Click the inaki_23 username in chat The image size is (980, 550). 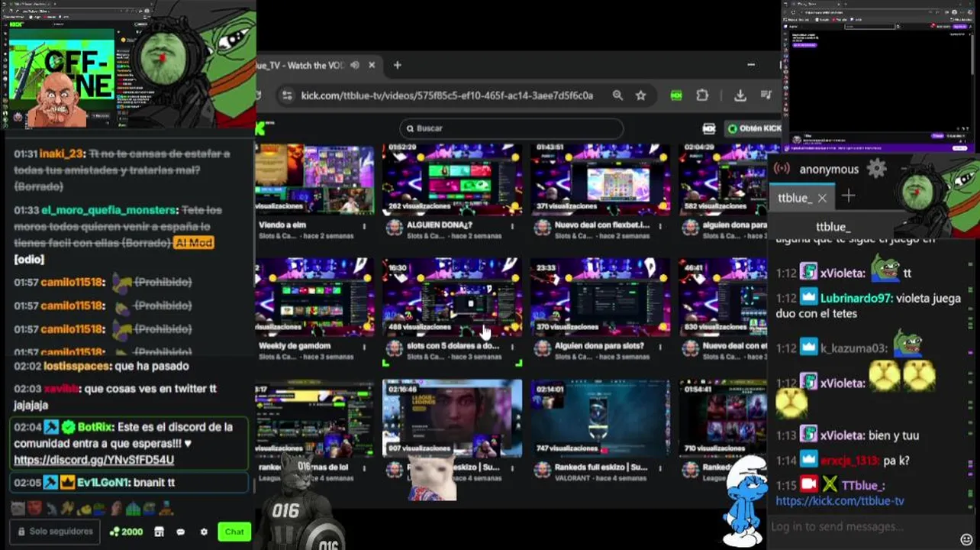[x=62, y=154]
